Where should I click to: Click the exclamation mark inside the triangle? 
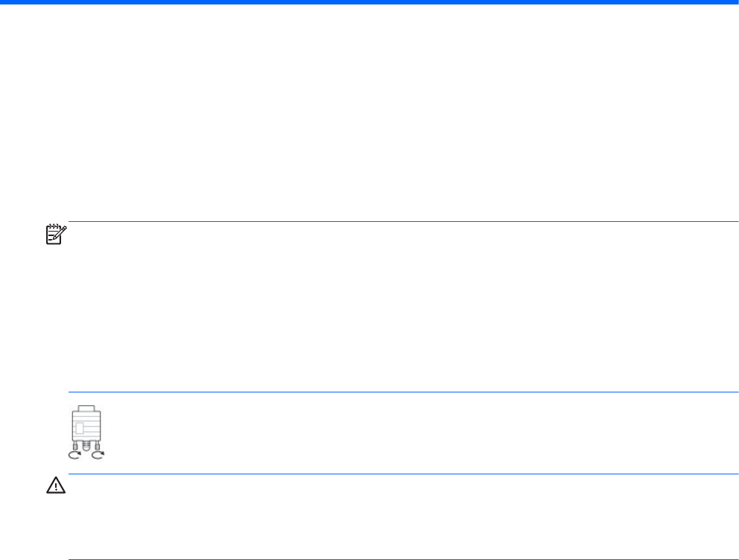(56, 486)
